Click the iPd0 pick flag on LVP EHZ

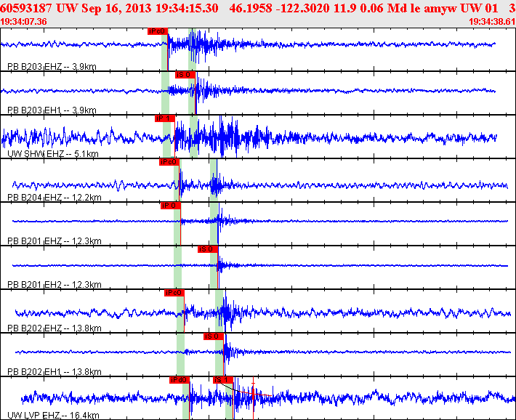click(x=180, y=380)
